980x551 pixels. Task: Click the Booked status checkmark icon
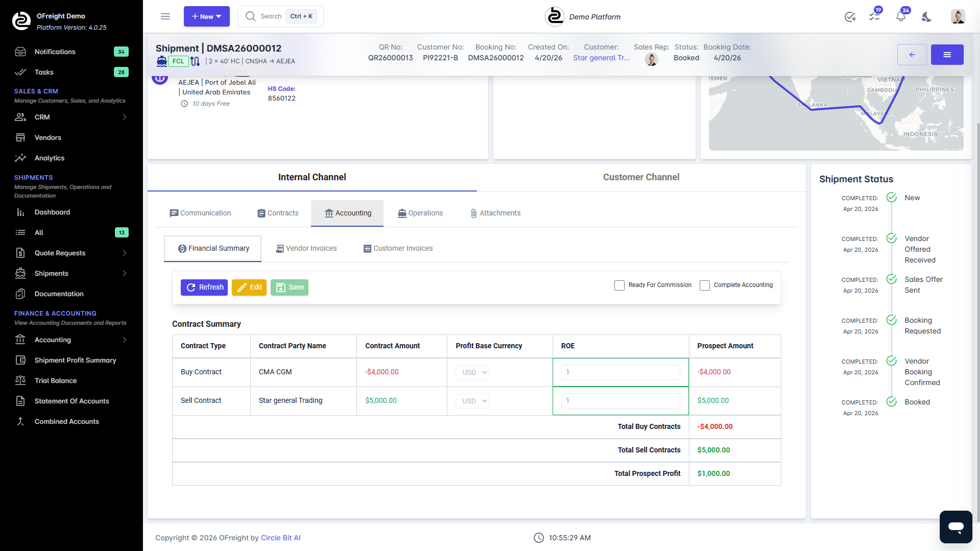(892, 402)
